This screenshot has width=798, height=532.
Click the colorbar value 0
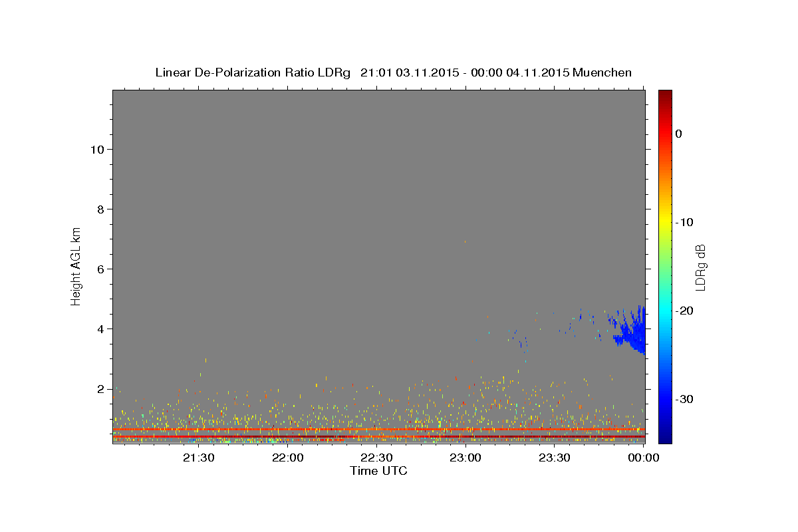[679, 134]
